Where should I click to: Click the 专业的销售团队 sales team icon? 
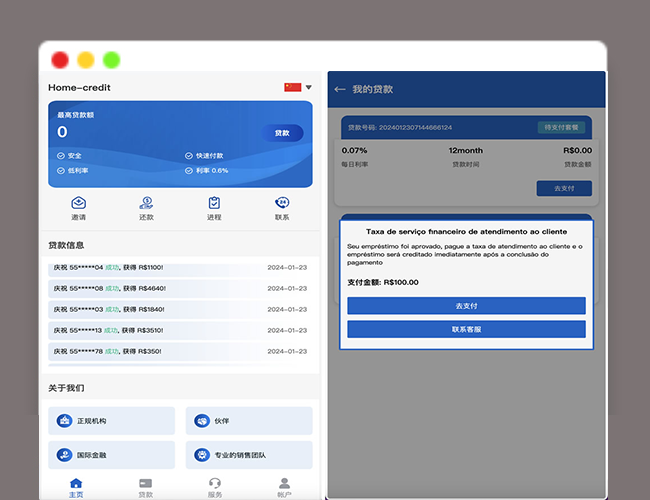point(203,455)
